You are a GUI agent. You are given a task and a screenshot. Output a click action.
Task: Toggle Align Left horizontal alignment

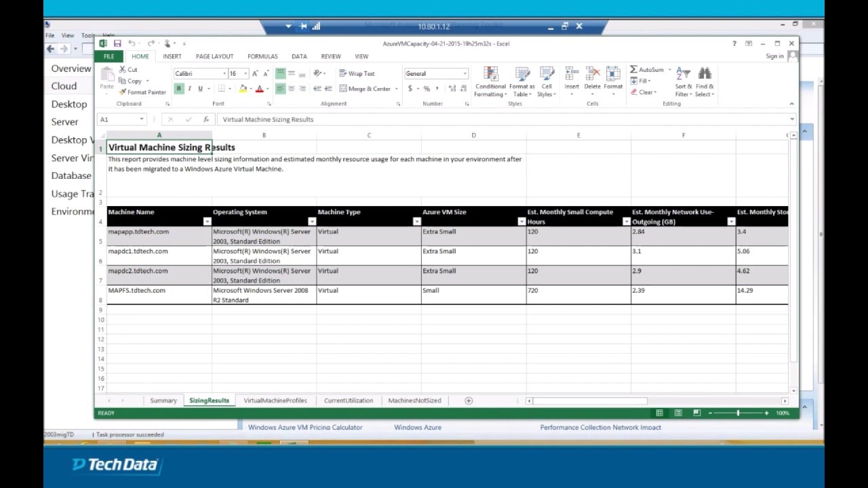click(x=280, y=89)
